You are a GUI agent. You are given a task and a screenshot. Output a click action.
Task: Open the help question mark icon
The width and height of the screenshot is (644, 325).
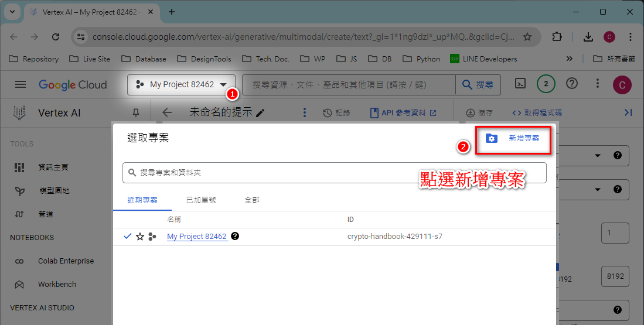pos(572,84)
